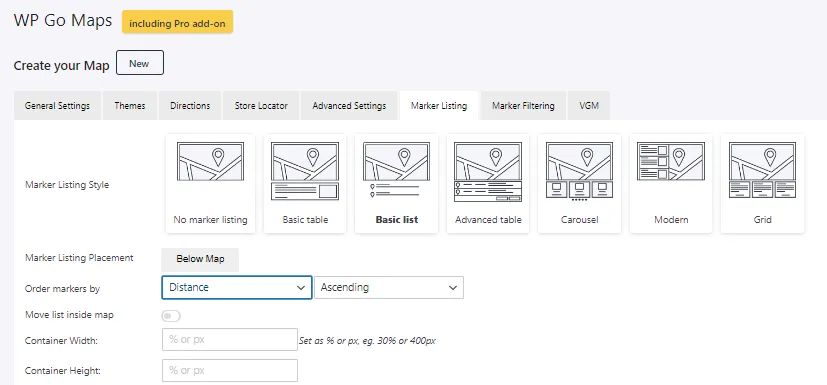Select the Modern listing style
The image size is (827, 385).
tap(671, 183)
